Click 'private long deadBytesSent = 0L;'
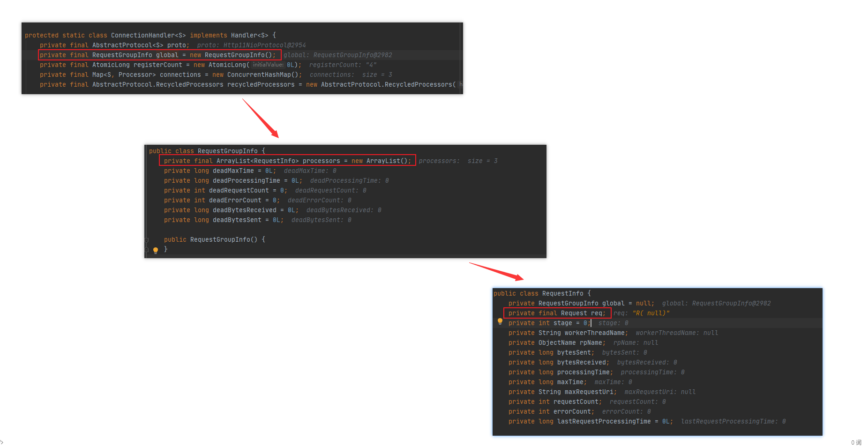Image resolution: width=868 pixels, height=446 pixels. click(x=224, y=220)
